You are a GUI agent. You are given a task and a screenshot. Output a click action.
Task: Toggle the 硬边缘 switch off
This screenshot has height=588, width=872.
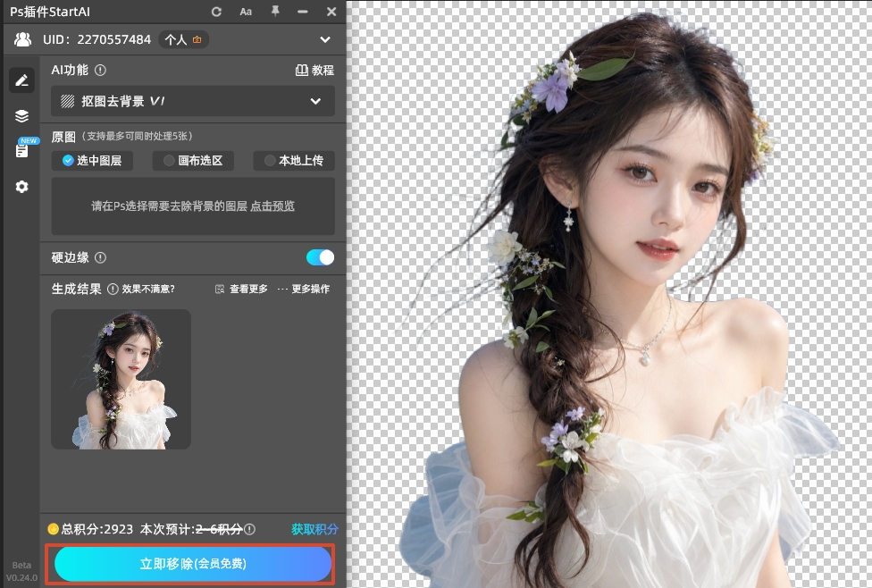pyautogui.click(x=319, y=257)
